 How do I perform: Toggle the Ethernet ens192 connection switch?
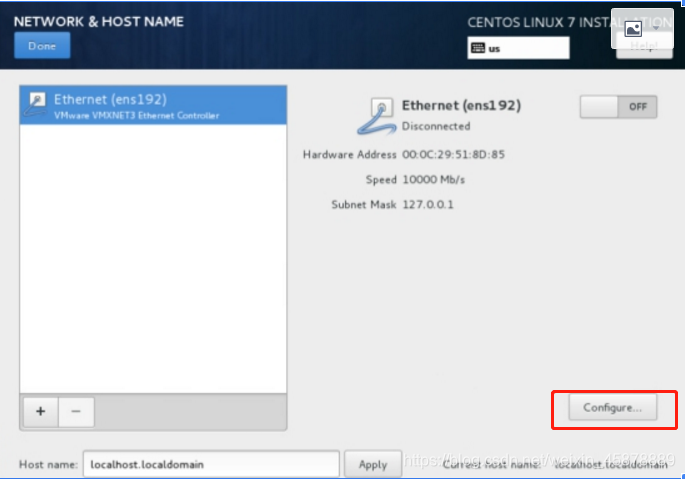(x=618, y=107)
